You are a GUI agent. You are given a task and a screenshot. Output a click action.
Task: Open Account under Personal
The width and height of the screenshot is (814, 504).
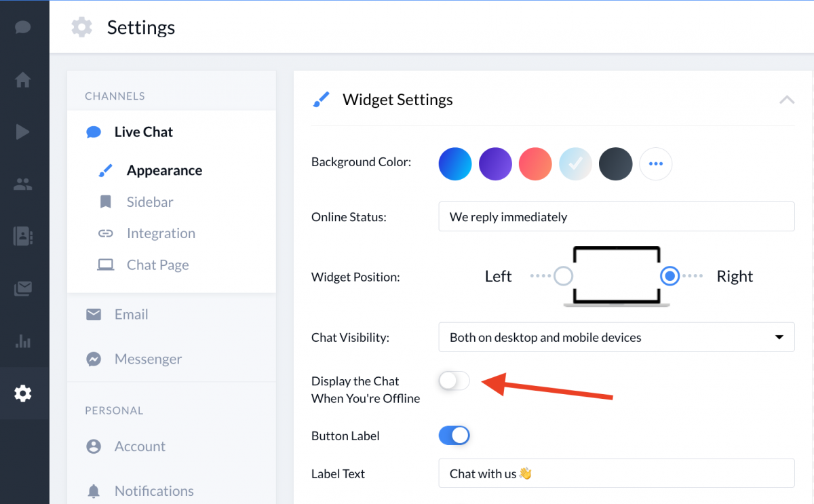[140, 446]
